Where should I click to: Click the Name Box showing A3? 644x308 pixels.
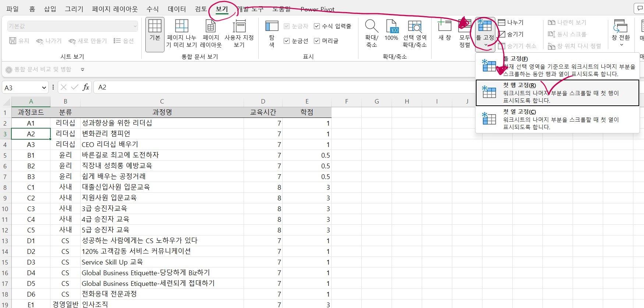(x=21, y=88)
